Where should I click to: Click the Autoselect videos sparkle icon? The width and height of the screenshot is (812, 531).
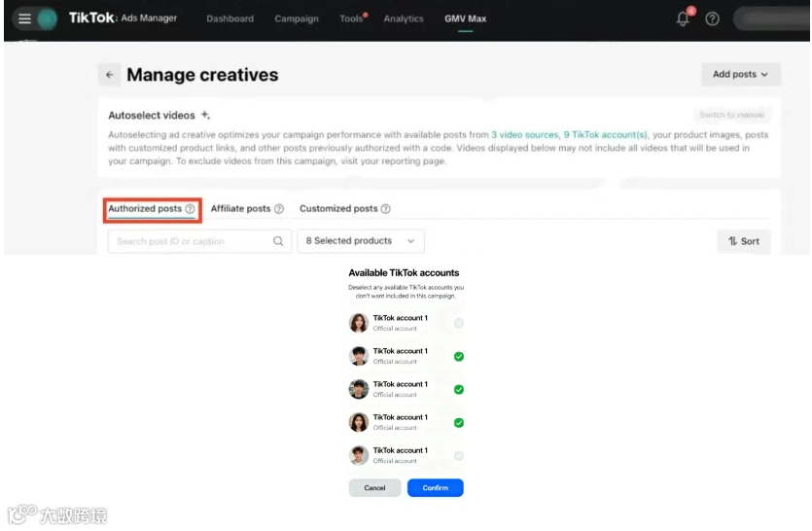tap(205, 115)
